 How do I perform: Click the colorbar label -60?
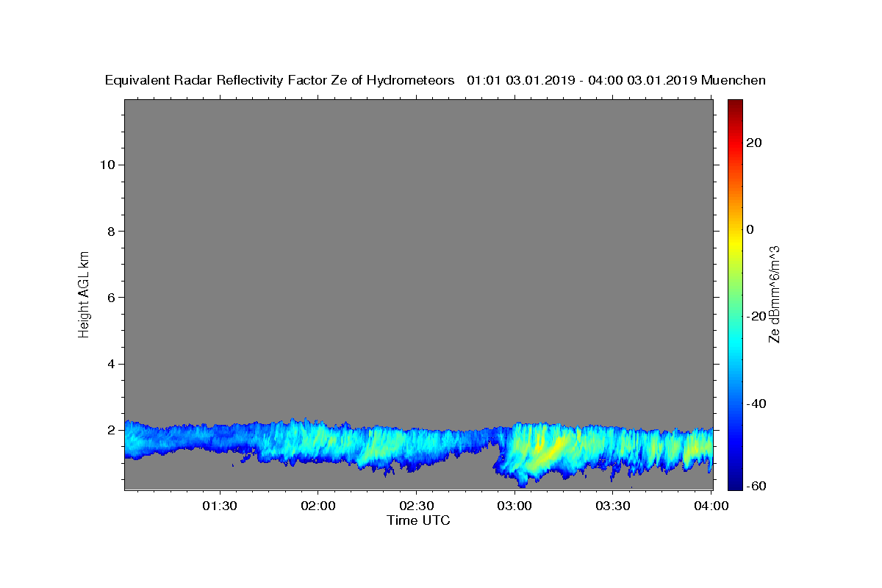pyautogui.click(x=757, y=486)
